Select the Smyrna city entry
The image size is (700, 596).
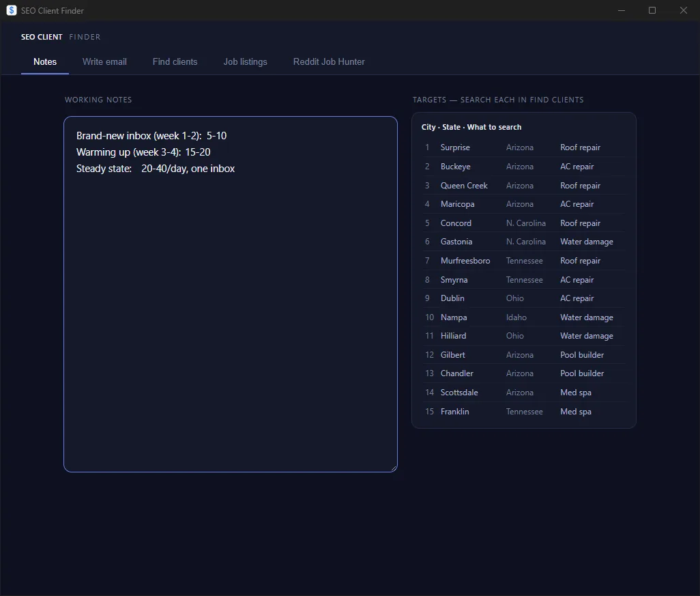click(x=454, y=280)
